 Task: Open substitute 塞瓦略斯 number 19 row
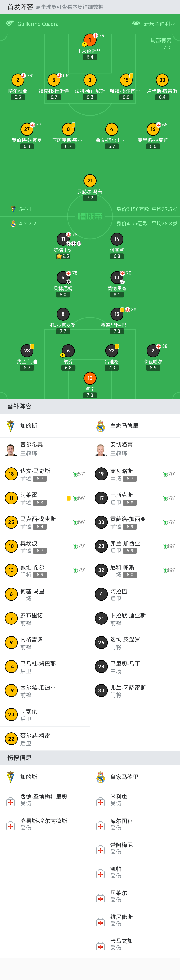[x=135, y=474]
